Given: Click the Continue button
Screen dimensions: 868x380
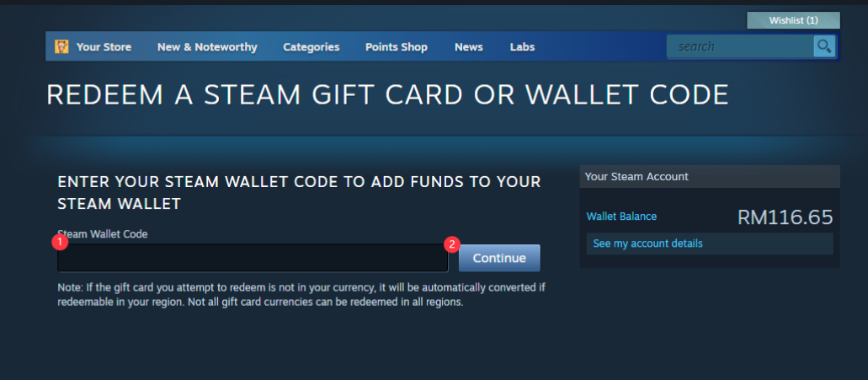Looking at the screenshot, I should pyautogui.click(x=499, y=258).
